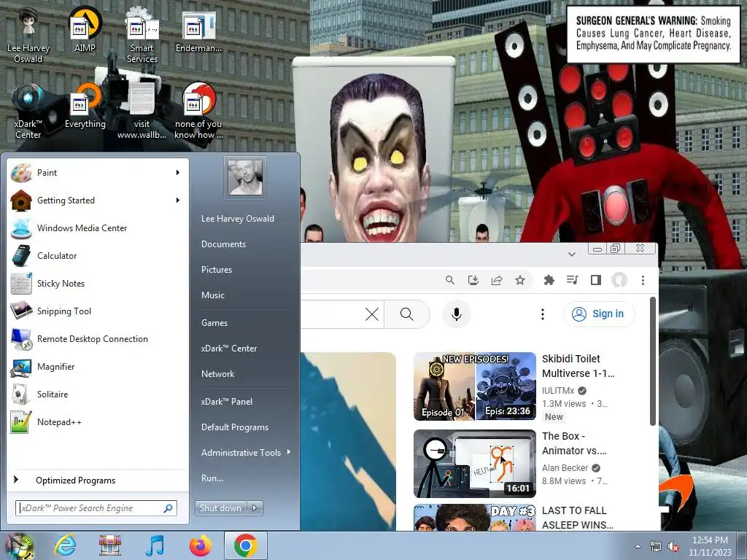Open Chrome media controls icon
This screenshot has width=747, height=560.
[572, 280]
